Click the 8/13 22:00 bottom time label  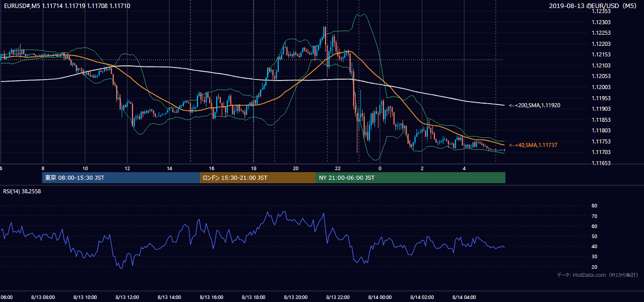click(x=338, y=297)
